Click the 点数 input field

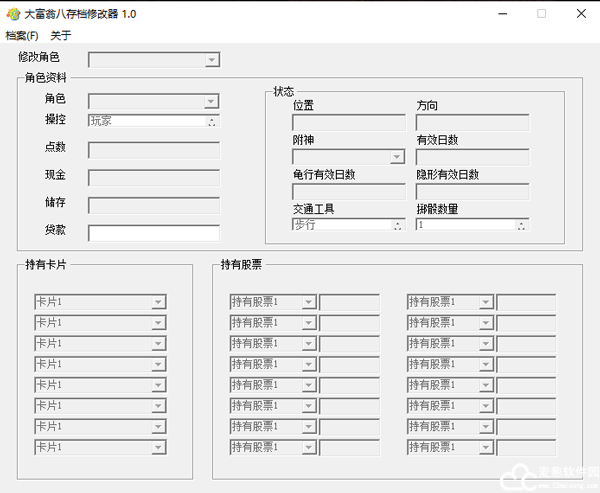pos(153,150)
